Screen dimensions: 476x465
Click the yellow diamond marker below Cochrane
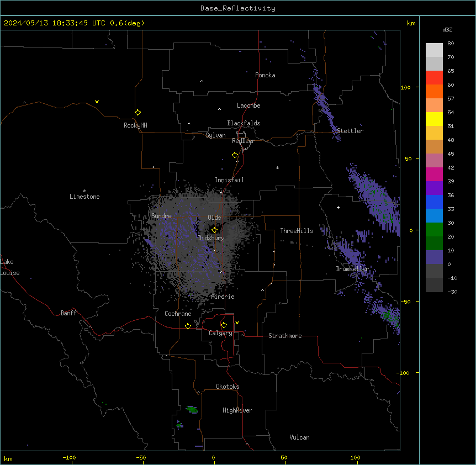click(188, 326)
